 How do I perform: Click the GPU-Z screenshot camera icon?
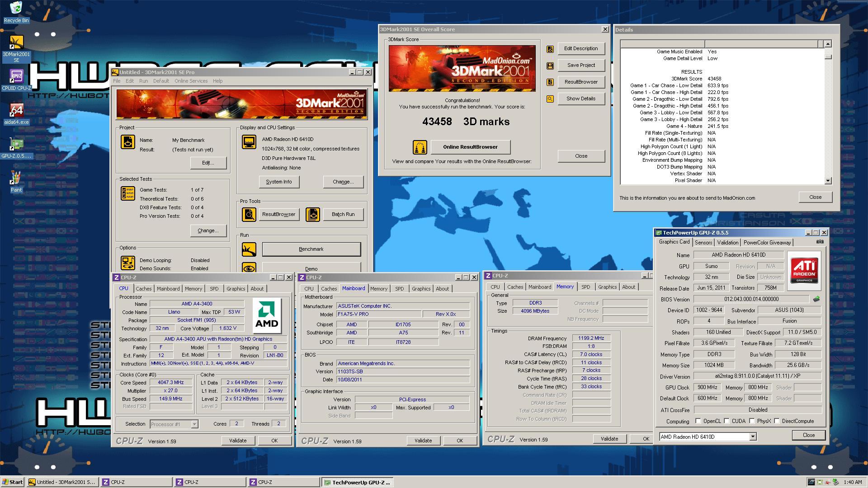pyautogui.click(x=820, y=242)
